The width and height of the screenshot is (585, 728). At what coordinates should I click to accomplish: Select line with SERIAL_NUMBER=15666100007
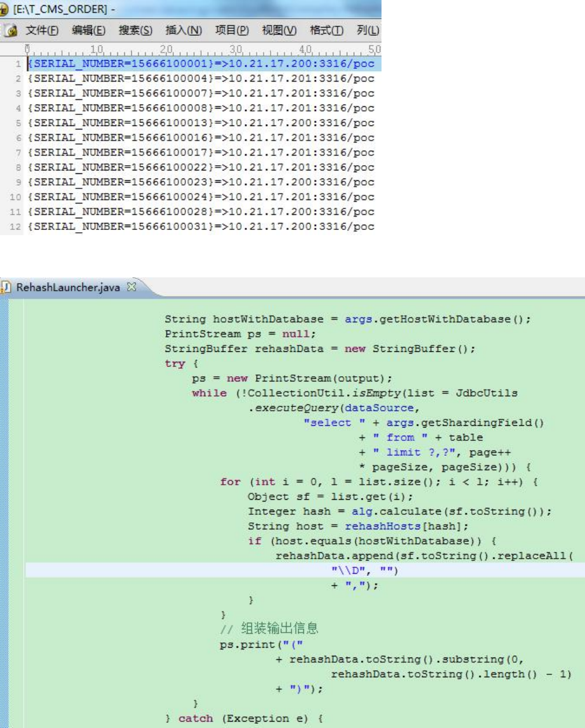201,93
